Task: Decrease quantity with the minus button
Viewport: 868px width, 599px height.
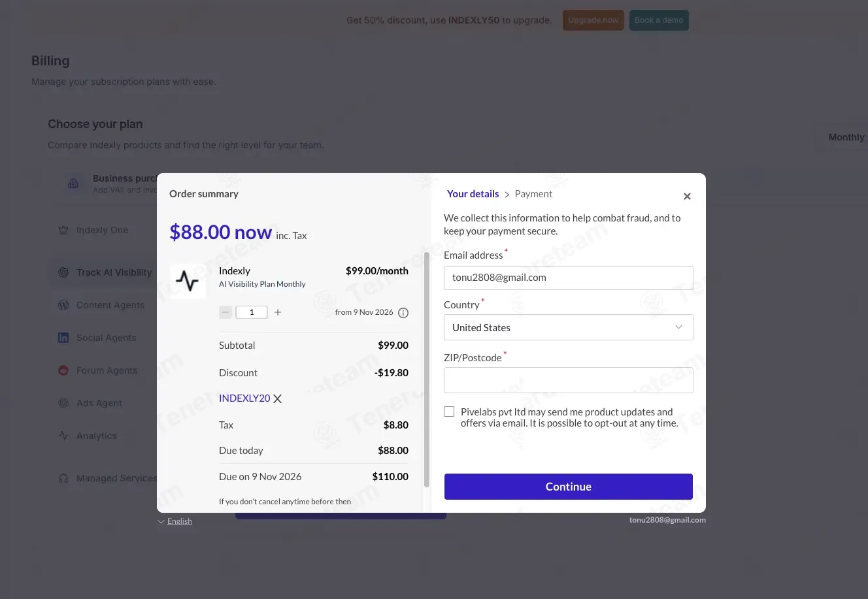Action: [x=225, y=312]
